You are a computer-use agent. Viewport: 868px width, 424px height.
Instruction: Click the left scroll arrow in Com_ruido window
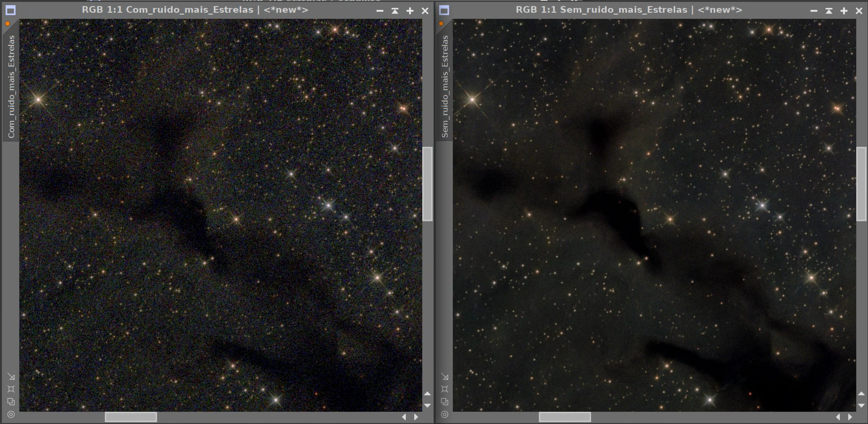coord(404,417)
